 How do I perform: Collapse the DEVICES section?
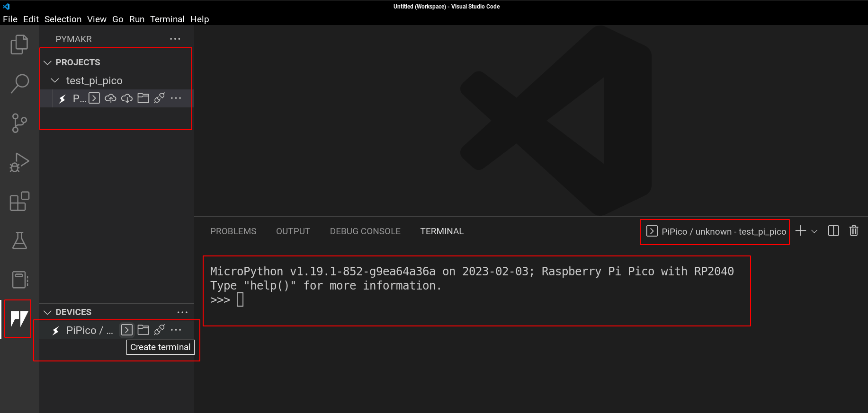(47, 312)
